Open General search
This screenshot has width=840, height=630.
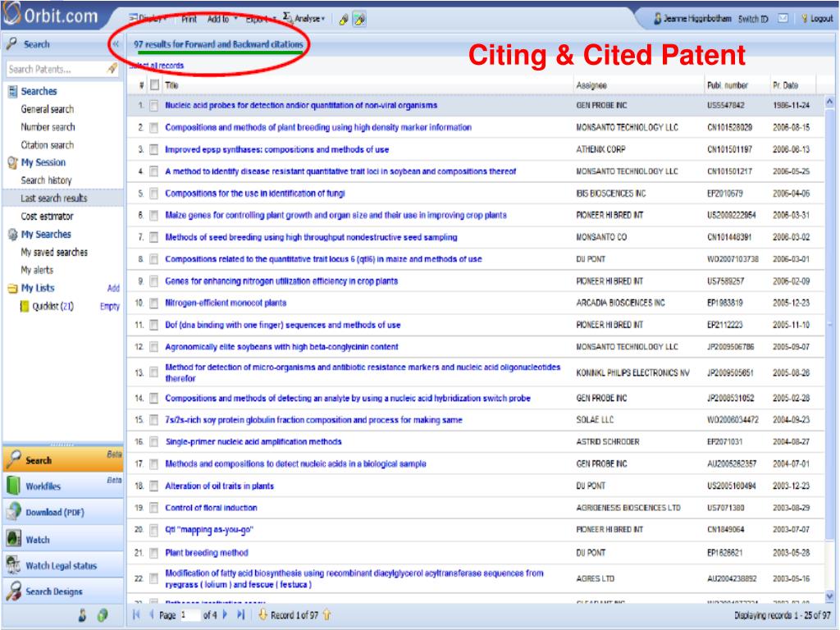47,109
